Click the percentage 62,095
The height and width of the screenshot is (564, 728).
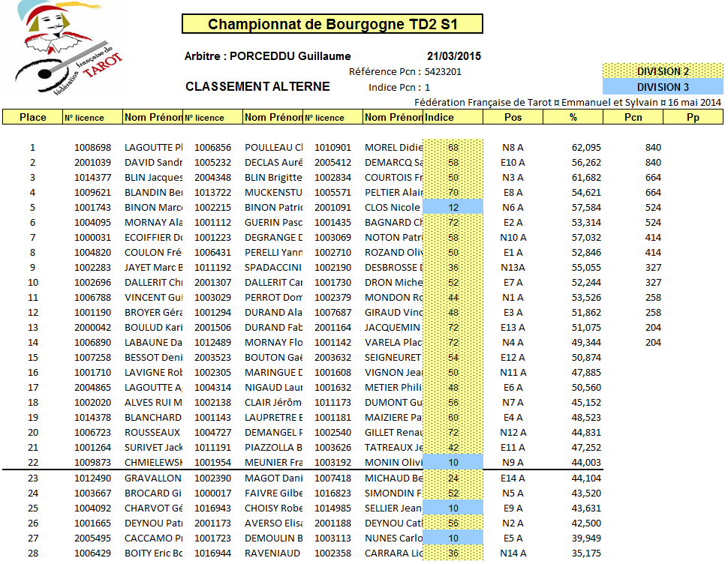click(586, 148)
